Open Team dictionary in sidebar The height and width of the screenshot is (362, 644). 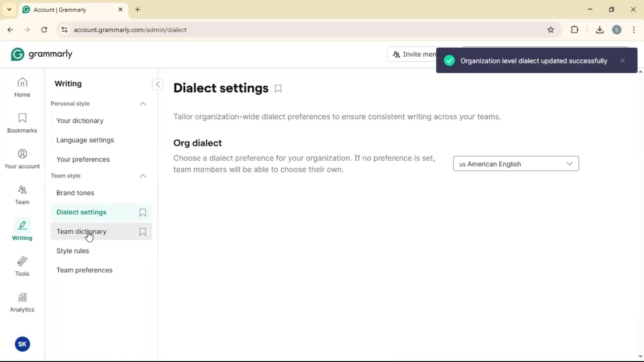[x=81, y=232]
